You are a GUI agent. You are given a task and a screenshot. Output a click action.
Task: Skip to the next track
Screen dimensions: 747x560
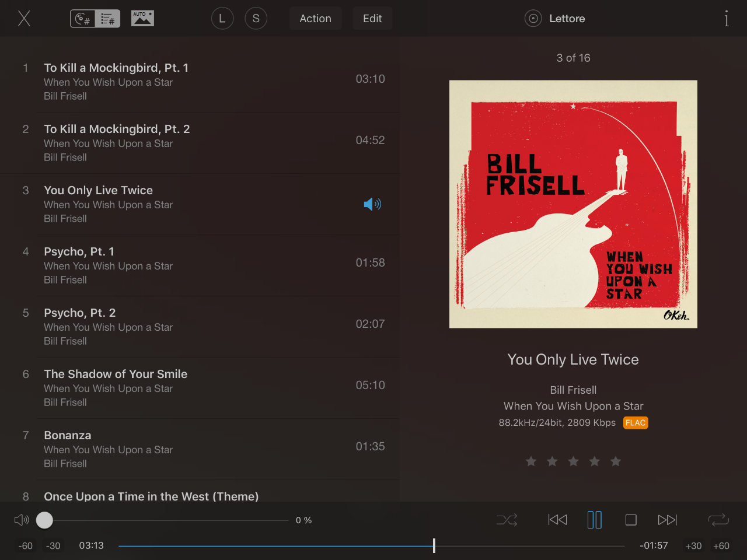(x=668, y=520)
